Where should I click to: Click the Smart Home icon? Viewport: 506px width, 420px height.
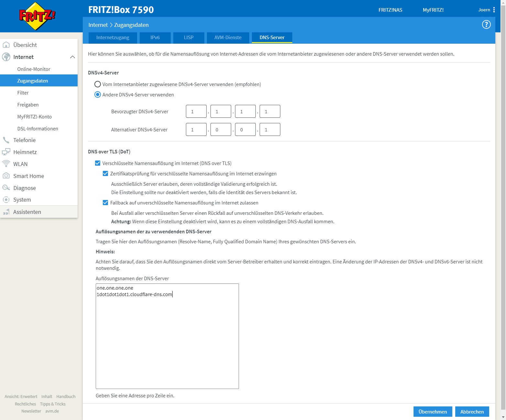click(6, 176)
